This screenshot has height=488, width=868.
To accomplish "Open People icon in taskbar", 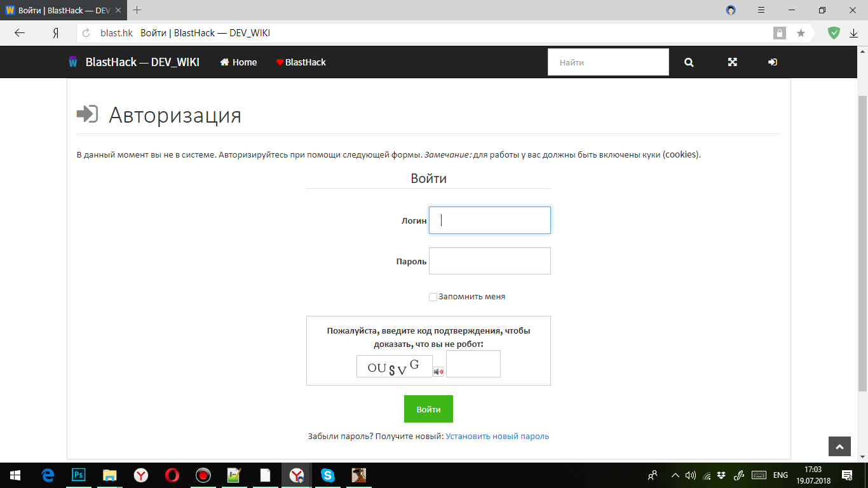I will click(x=652, y=475).
